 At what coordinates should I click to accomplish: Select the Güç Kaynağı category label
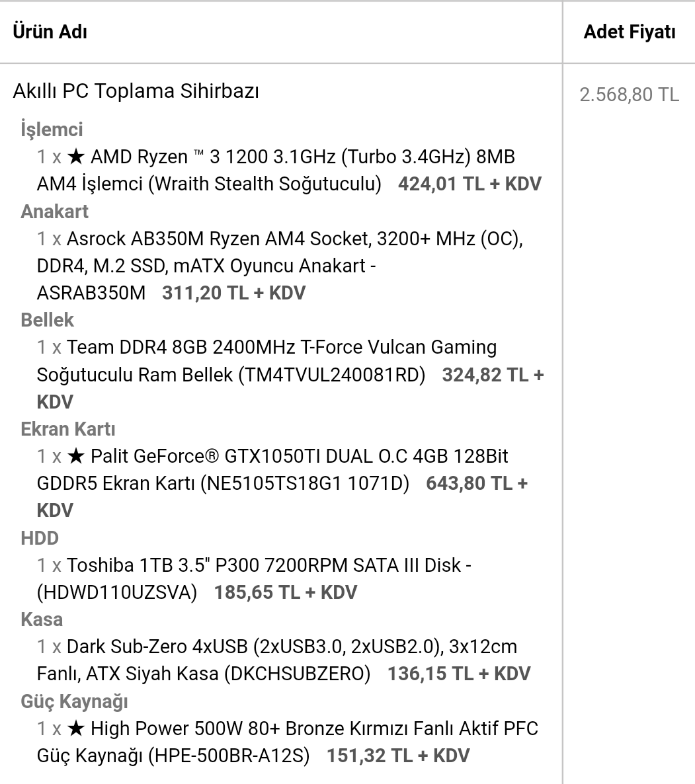coord(74,701)
